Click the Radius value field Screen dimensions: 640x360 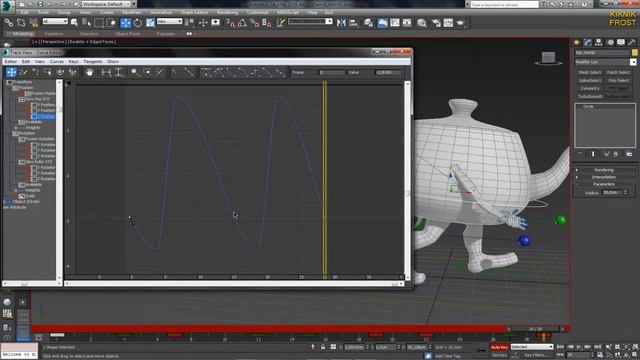[612, 192]
